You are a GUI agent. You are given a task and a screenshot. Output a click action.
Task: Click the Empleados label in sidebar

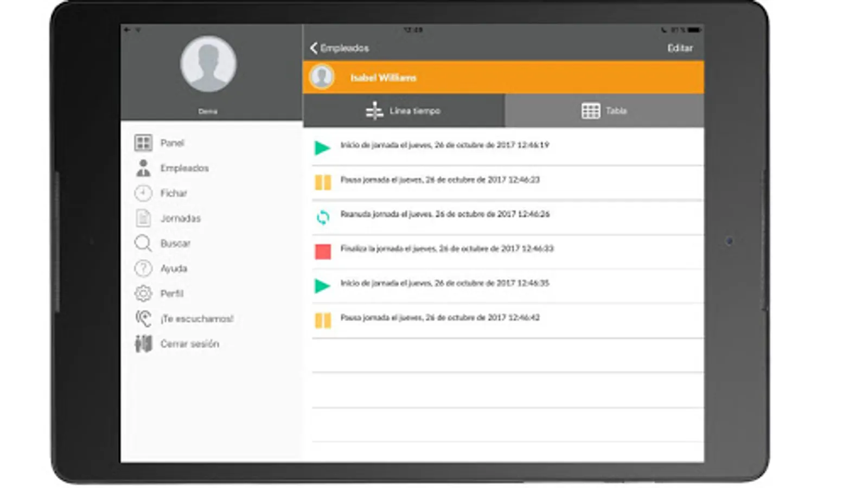tap(184, 169)
